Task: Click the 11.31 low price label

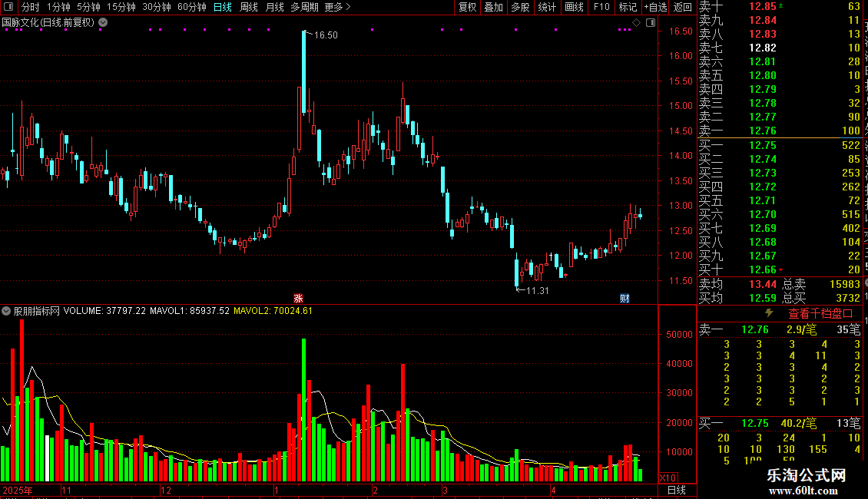Action: point(537,290)
